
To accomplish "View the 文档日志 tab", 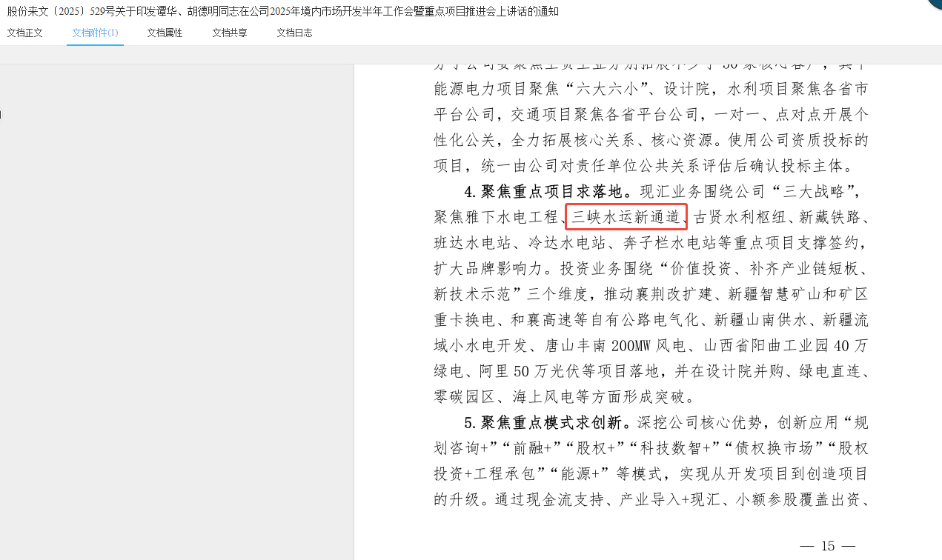I will pyautogui.click(x=294, y=33).
